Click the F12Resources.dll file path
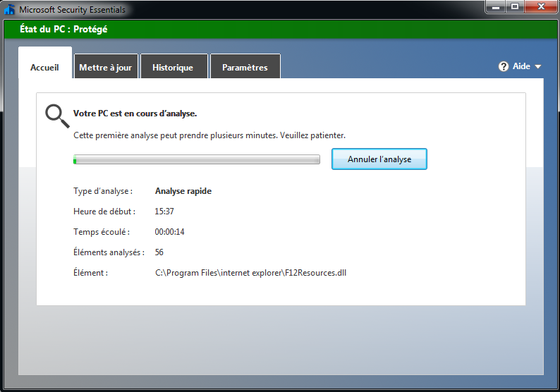The image size is (560, 392). (x=250, y=273)
